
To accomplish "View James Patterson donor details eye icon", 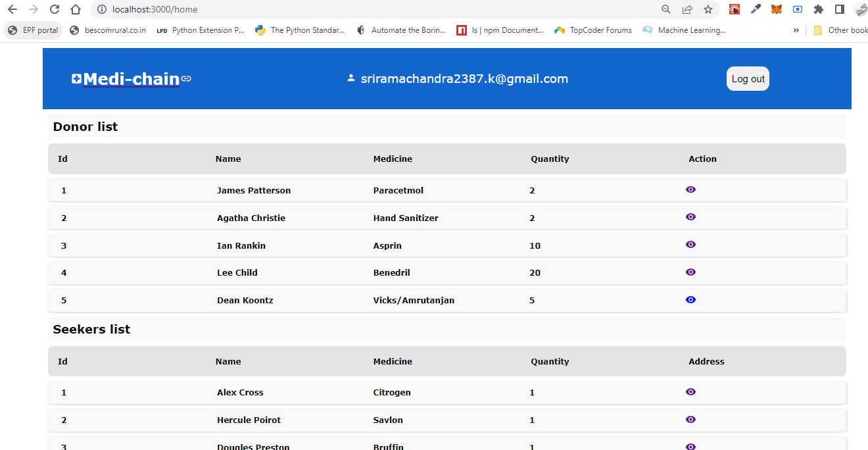I will pyautogui.click(x=690, y=189).
